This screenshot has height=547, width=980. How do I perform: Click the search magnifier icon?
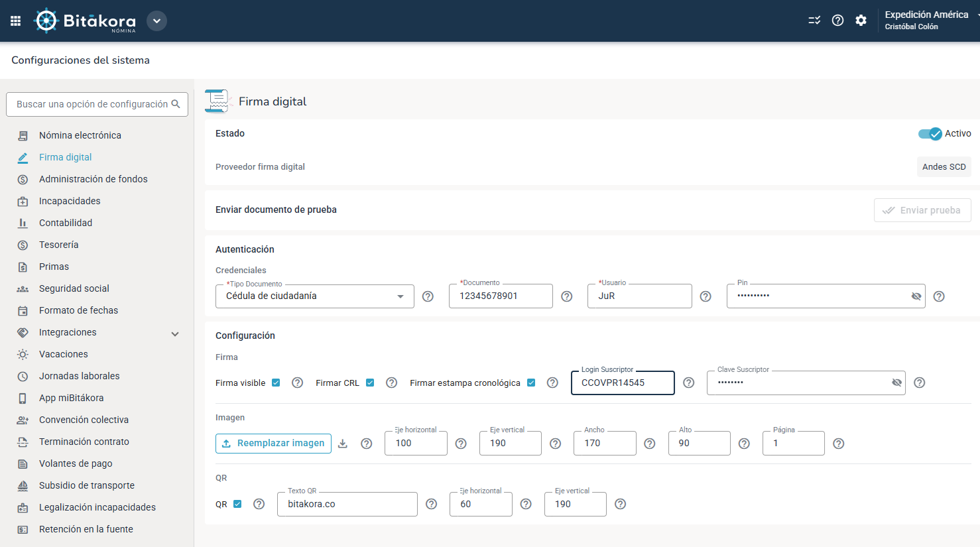click(176, 104)
